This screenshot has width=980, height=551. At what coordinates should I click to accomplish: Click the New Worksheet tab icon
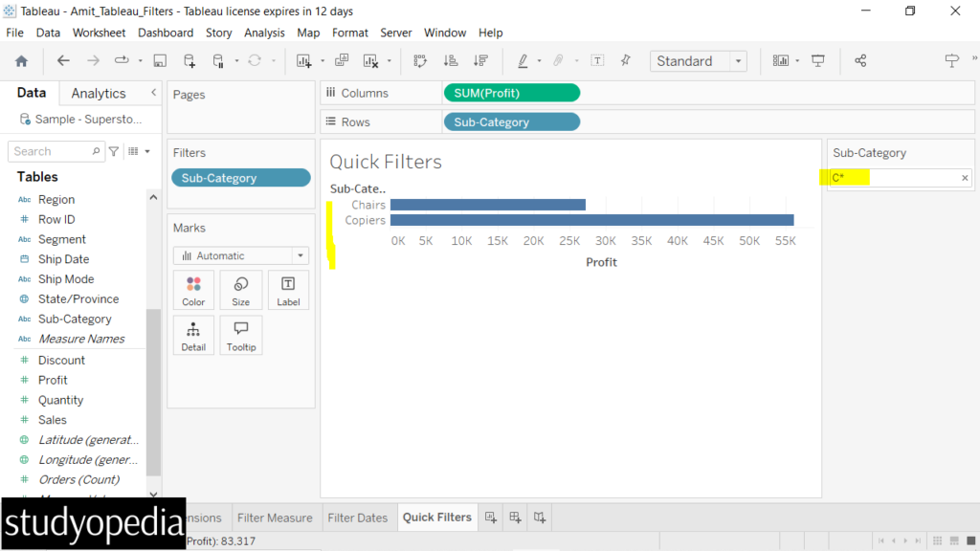(491, 518)
